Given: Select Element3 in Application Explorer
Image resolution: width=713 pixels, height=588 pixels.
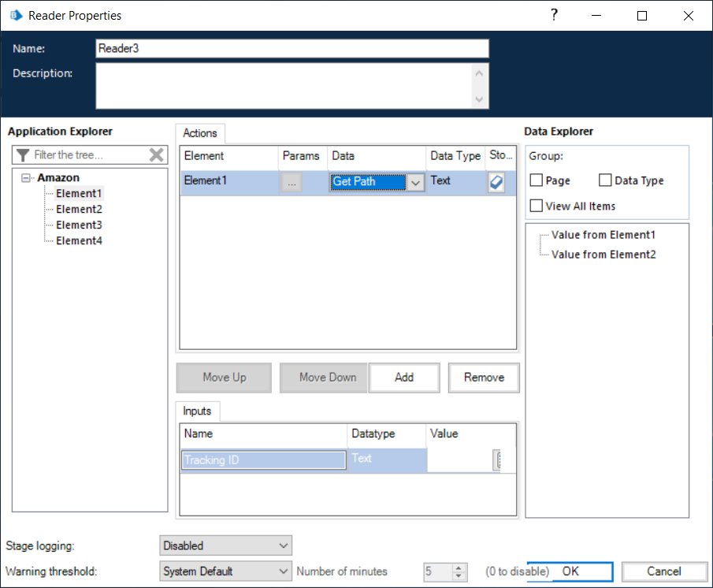Looking at the screenshot, I should point(79,225).
